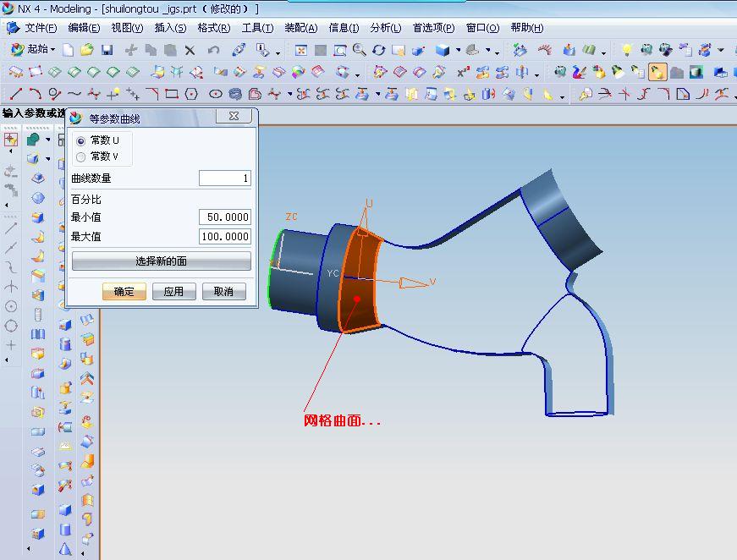
Task: Click the 取消 button
Action: point(223,291)
